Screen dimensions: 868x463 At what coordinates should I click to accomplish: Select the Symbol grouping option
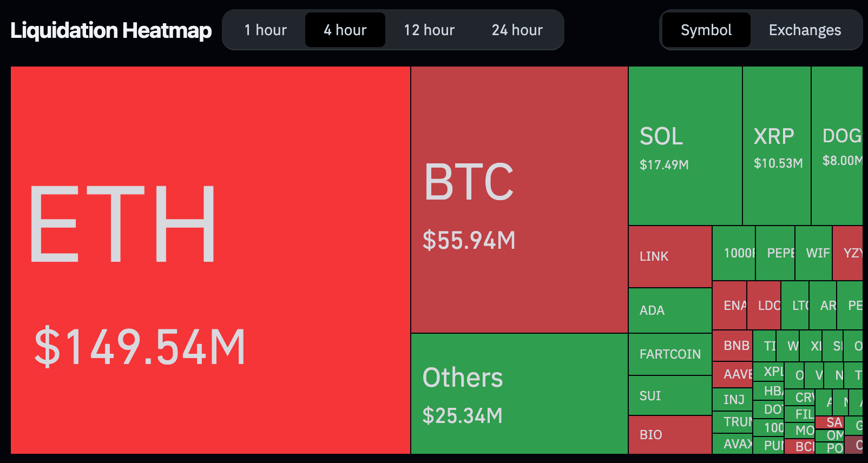click(706, 30)
